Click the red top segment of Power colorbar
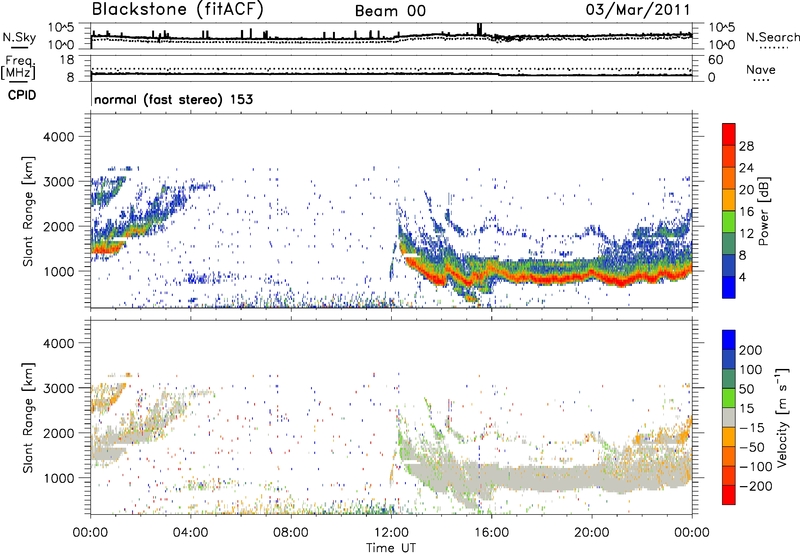This screenshot has width=800, height=554. pos(729,135)
